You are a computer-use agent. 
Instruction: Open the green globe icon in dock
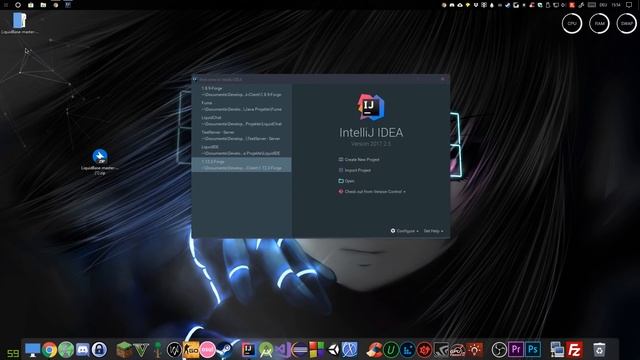[66, 350]
